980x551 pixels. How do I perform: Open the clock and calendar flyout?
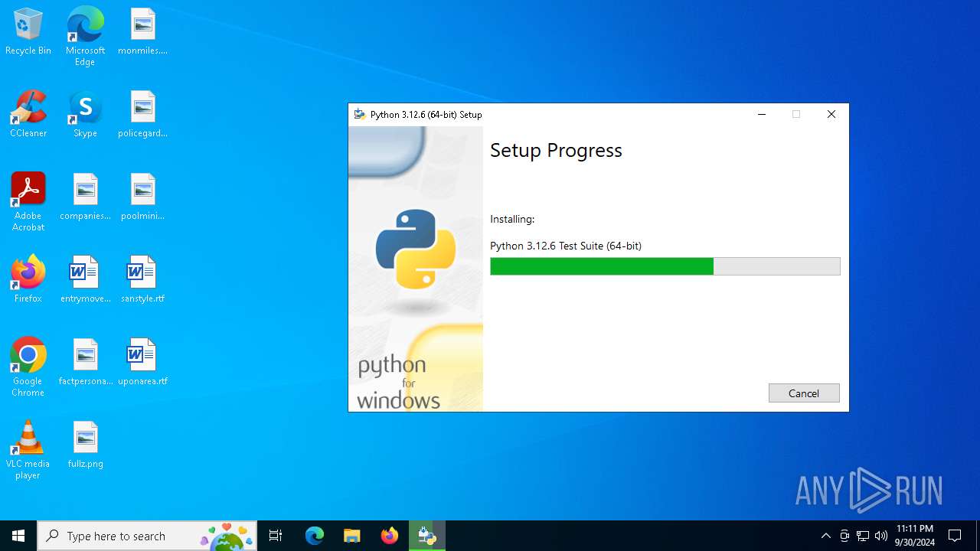click(x=915, y=536)
